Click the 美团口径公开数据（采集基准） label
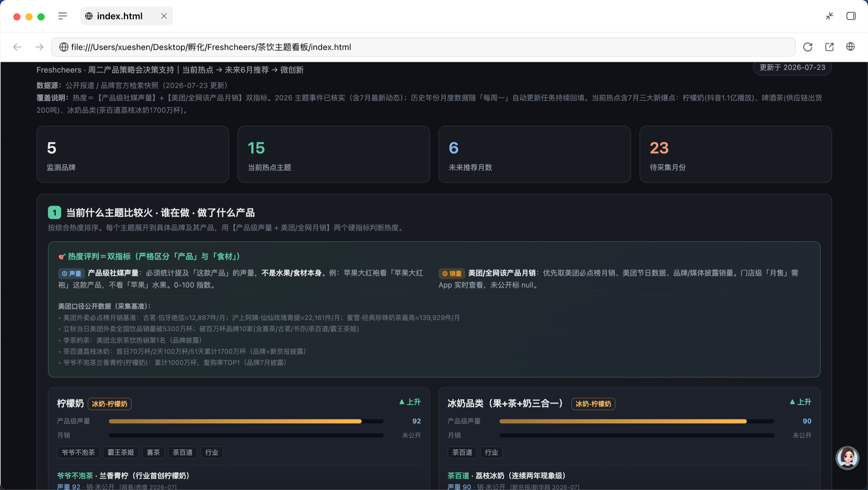The height and width of the screenshot is (490, 868). point(105,306)
